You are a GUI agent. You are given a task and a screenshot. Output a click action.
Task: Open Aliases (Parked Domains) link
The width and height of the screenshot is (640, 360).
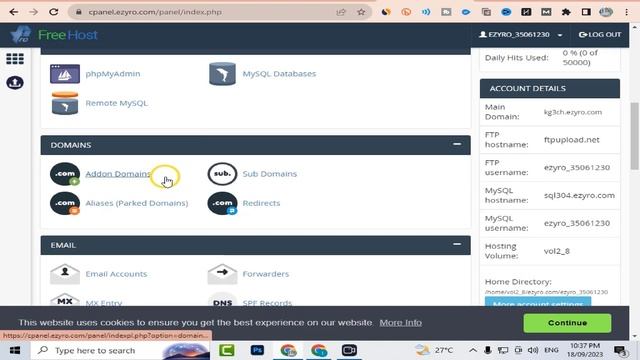(x=137, y=203)
